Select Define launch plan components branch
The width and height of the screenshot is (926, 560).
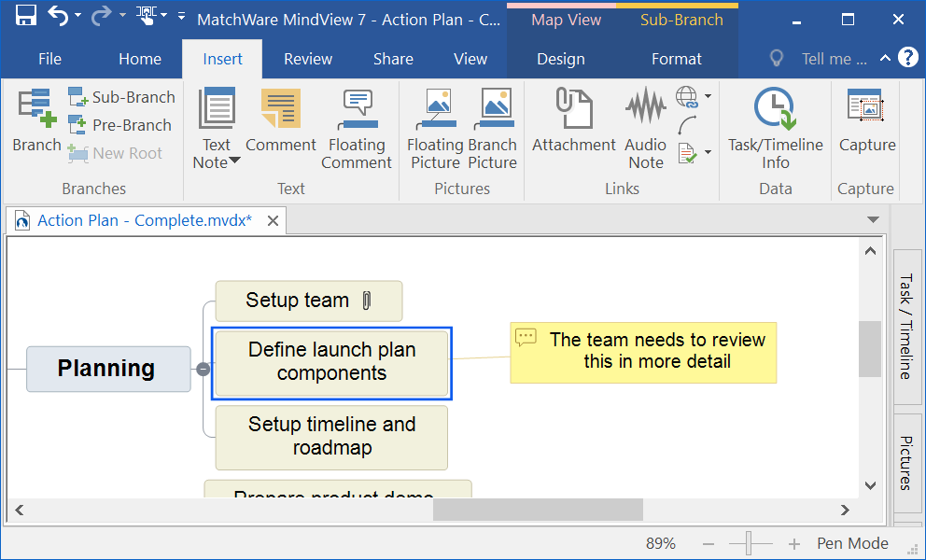(331, 363)
